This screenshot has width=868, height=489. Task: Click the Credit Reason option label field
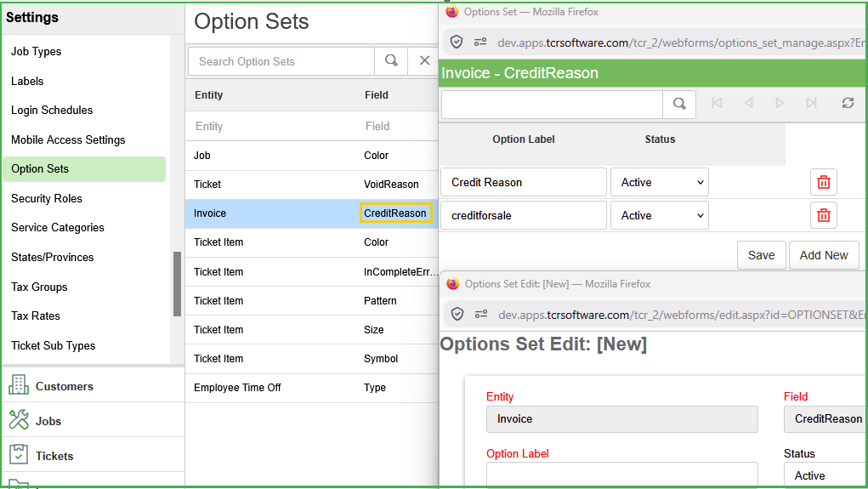point(524,182)
